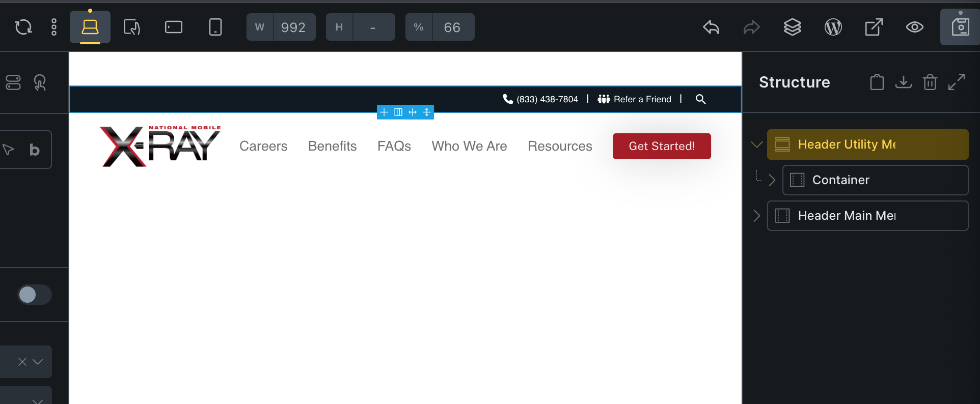
Task: Open the stacked layers icon
Action: coord(793,27)
